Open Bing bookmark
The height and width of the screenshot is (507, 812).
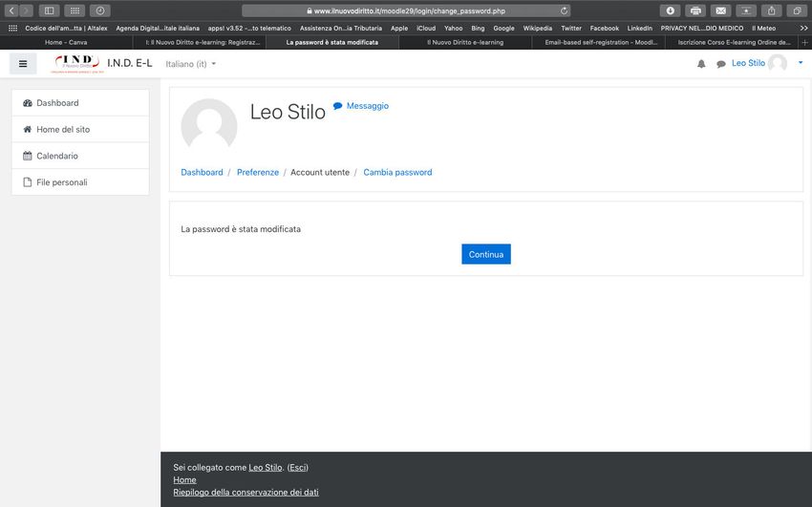478,29
